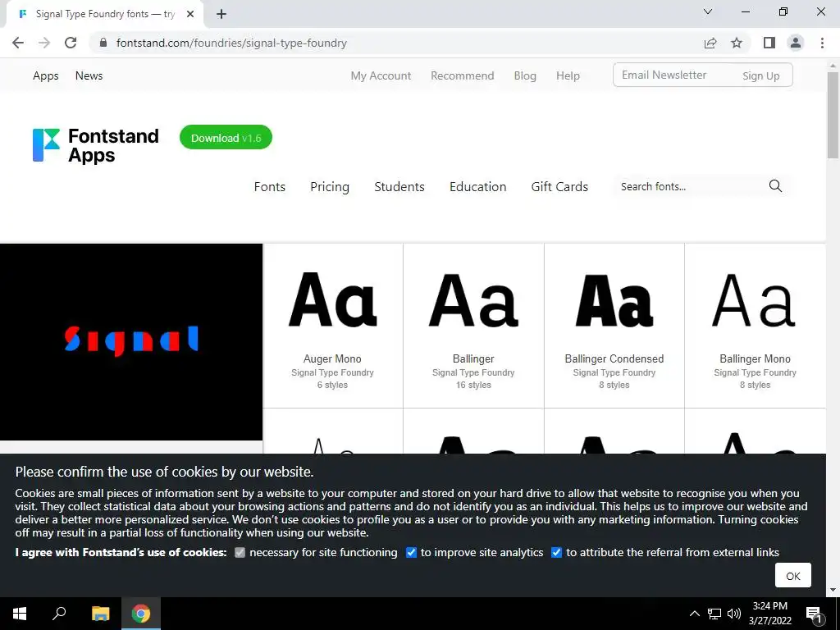Open the tab search chevron
Screen dimensions: 840x630
coord(708,11)
